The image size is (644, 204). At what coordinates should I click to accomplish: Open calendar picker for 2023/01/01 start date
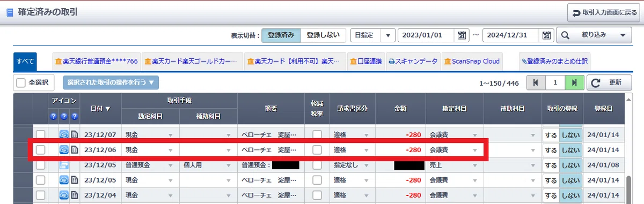point(462,35)
